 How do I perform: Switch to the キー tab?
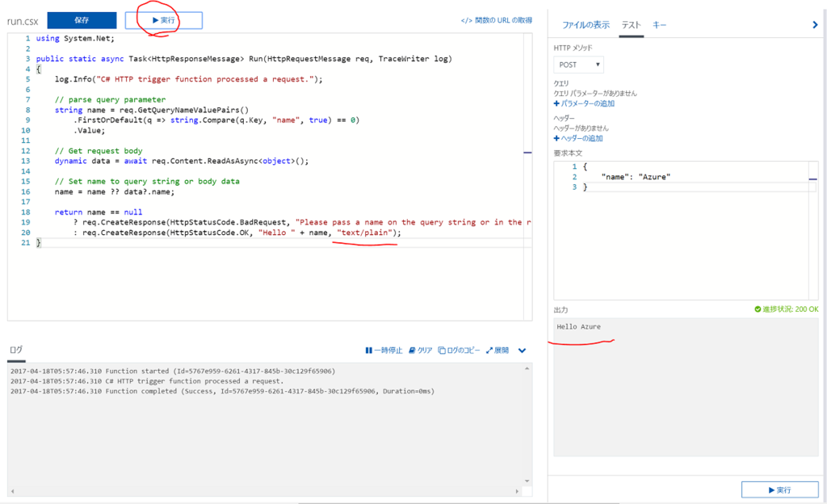click(x=659, y=25)
